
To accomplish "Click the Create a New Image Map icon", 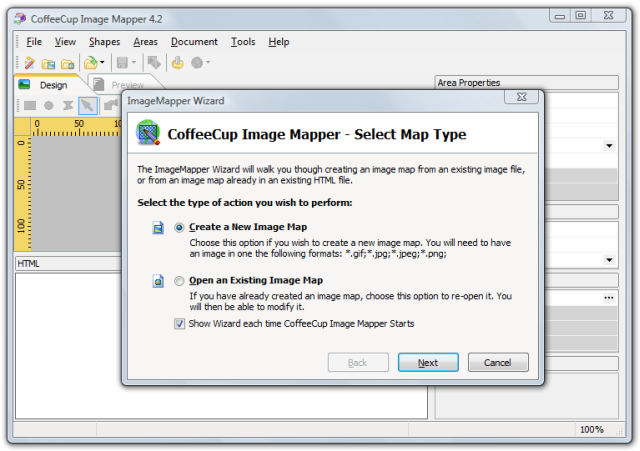I will 158,228.
